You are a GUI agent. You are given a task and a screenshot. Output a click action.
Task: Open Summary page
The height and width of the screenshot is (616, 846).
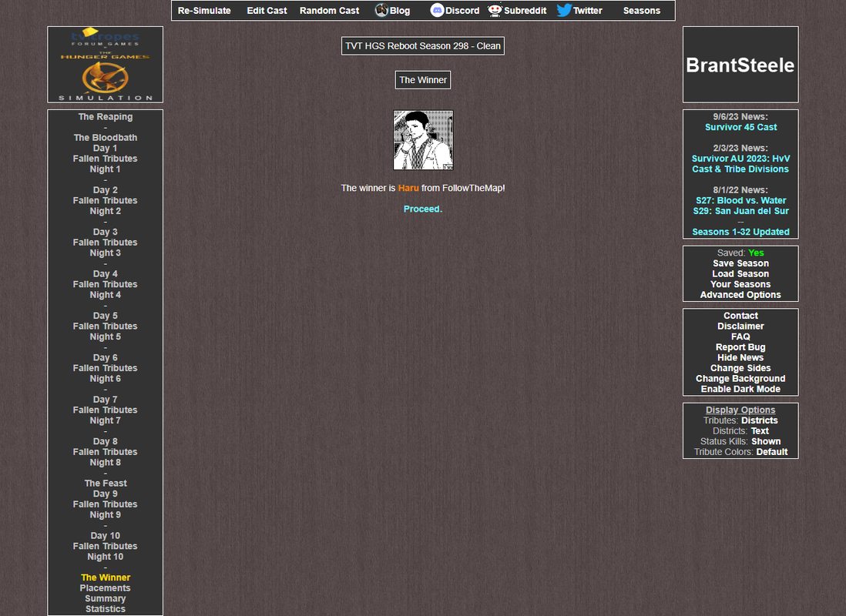pyautogui.click(x=106, y=599)
